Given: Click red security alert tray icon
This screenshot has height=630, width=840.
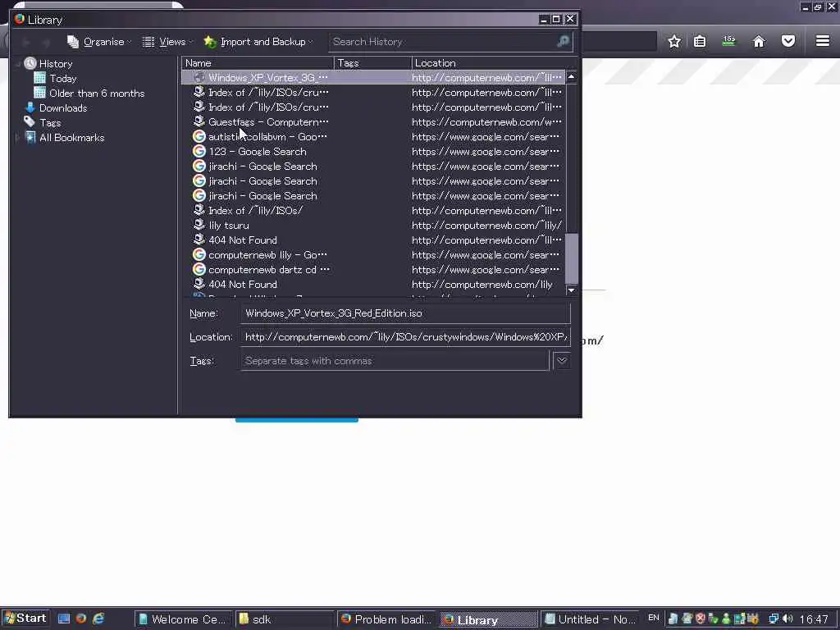Looking at the screenshot, I should coord(701,619).
